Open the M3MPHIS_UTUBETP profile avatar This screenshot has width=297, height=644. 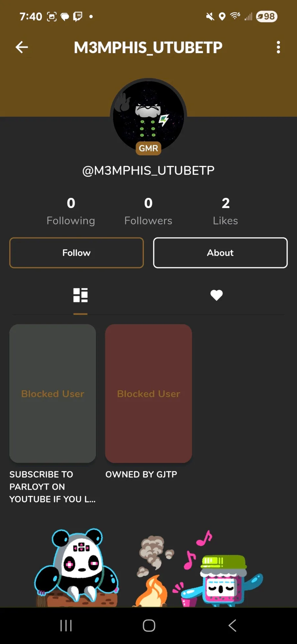[148, 116]
